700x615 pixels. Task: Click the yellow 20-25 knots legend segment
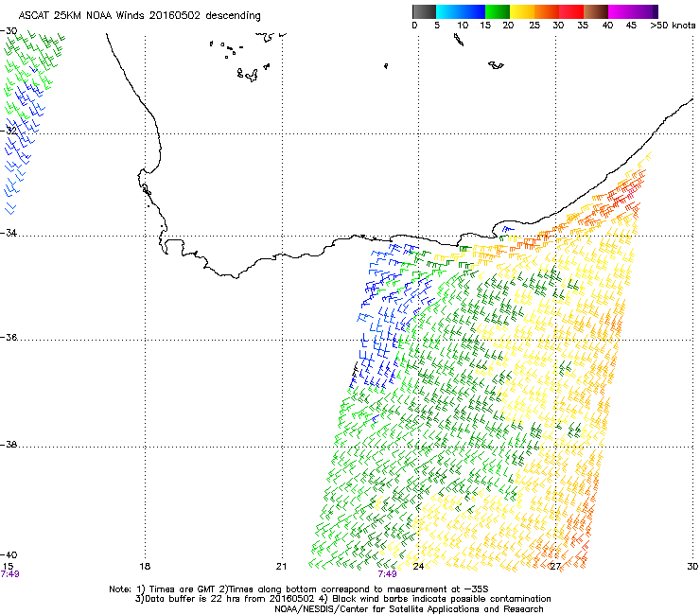point(522,11)
